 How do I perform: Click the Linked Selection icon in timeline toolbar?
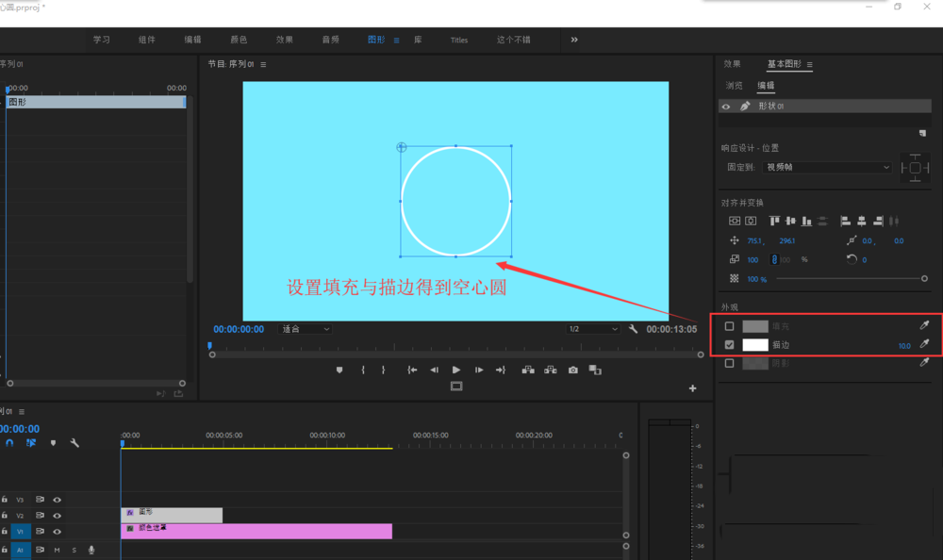pyautogui.click(x=30, y=443)
